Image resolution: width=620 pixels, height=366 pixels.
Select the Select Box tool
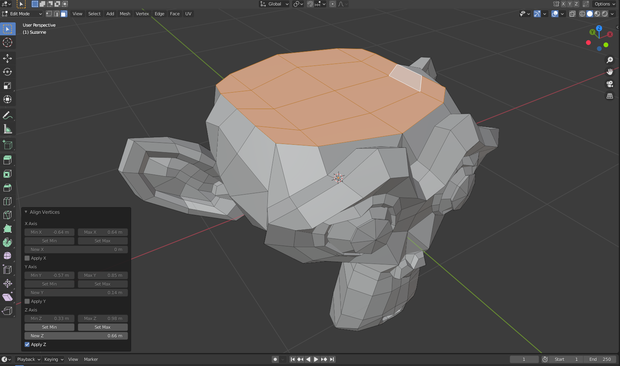8,29
